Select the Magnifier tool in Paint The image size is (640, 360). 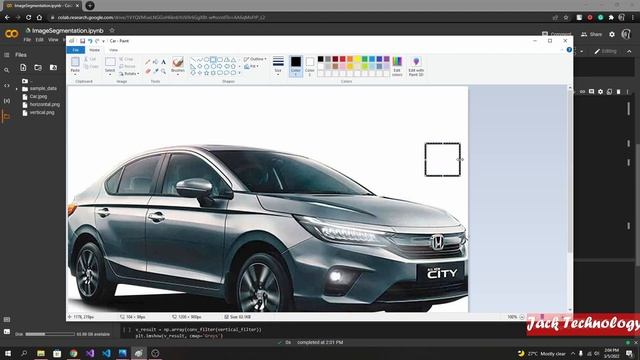(163, 71)
